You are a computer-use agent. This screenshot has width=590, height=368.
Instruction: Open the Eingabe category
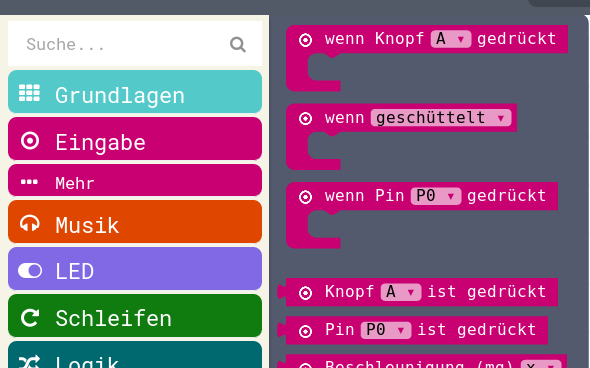135,138
